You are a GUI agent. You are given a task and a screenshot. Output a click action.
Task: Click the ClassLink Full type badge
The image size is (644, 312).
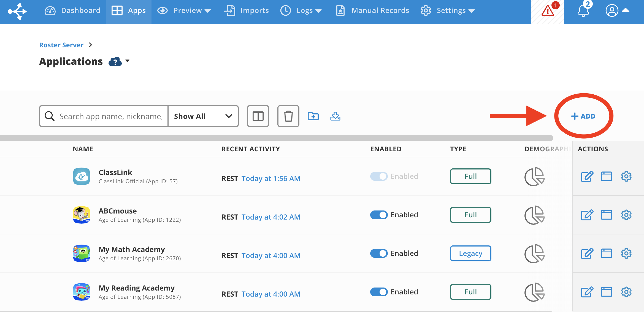[x=471, y=176]
